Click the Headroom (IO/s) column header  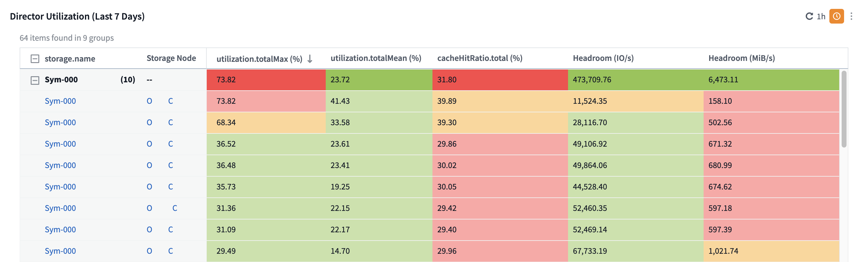point(603,58)
